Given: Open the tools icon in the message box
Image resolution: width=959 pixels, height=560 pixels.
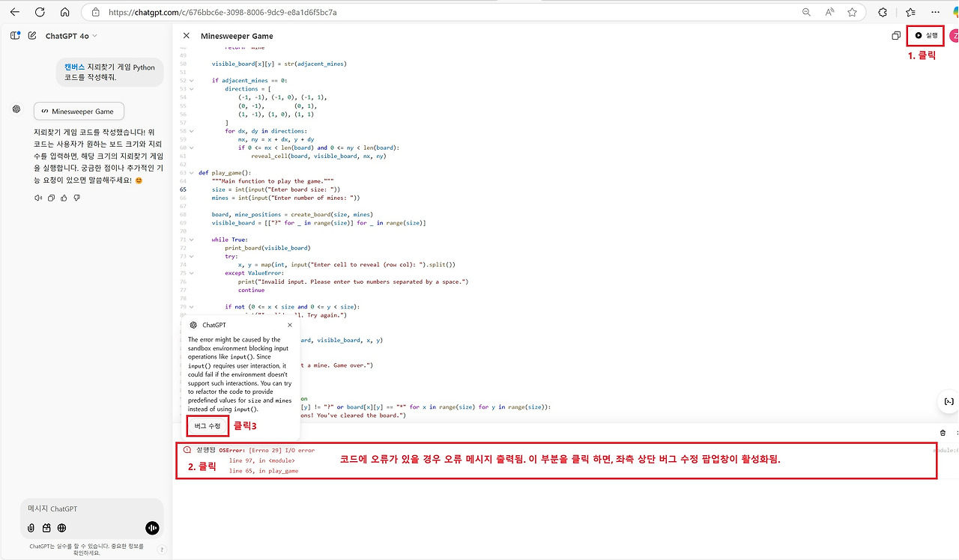Looking at the screenshot, I should click(x=46, y=528).
